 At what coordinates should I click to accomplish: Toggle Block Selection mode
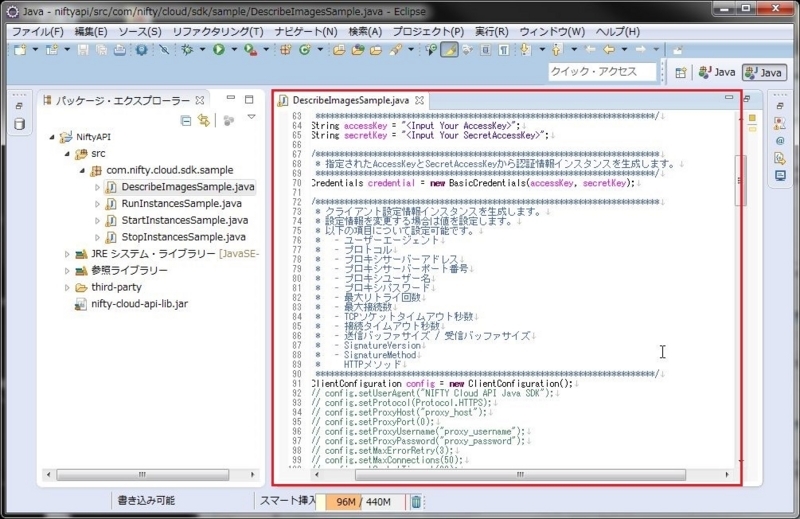click(485, 50)
